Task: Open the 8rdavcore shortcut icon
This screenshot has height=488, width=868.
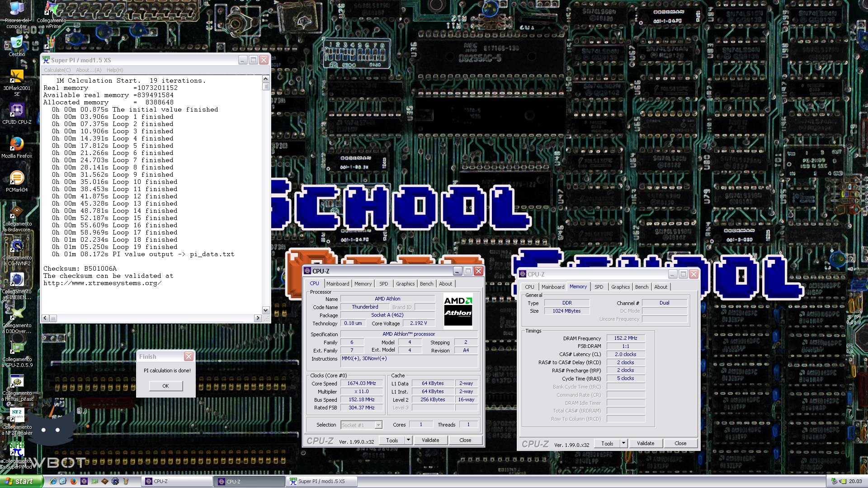Action: pyautogui.click(x=17, y=218)
